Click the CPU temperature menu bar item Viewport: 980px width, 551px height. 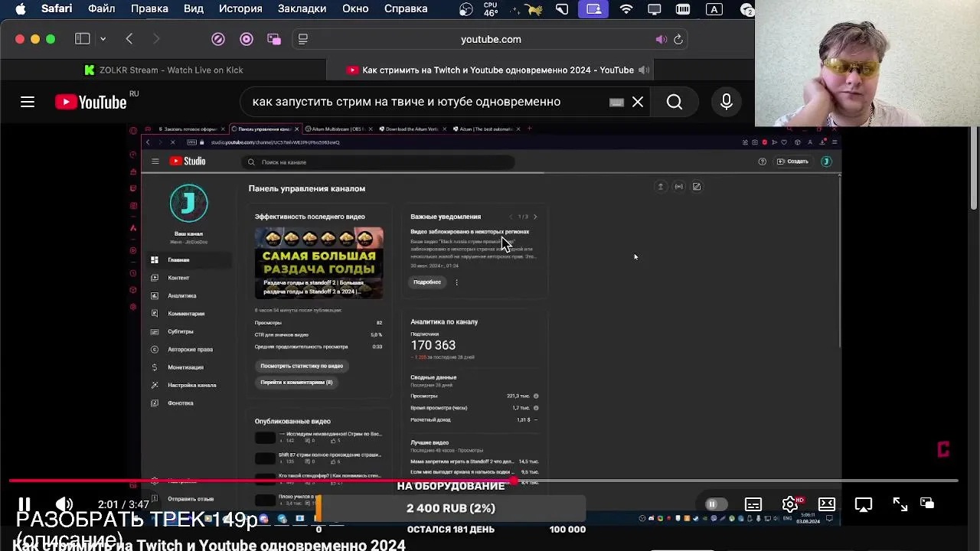[x=491, y=9]
